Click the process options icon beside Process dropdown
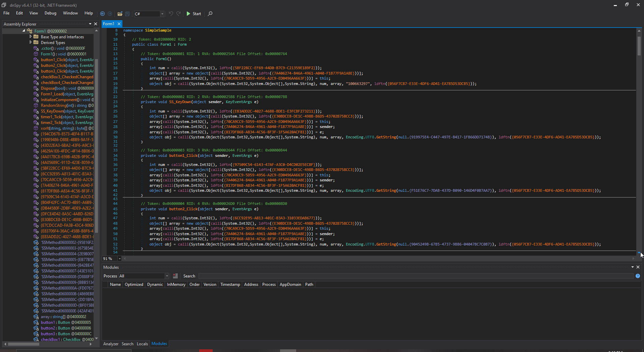The width and height of the screenshot is (644, 352). tap(175, 276)
